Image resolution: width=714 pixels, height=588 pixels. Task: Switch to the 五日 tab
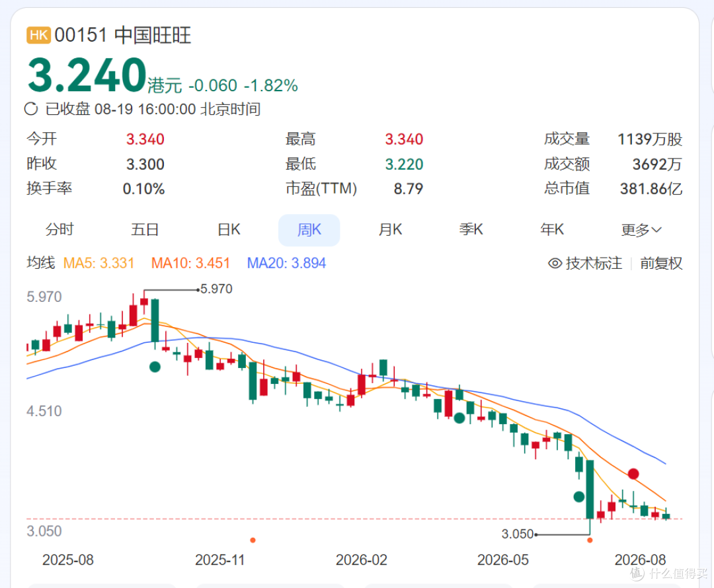click(145, 229)
